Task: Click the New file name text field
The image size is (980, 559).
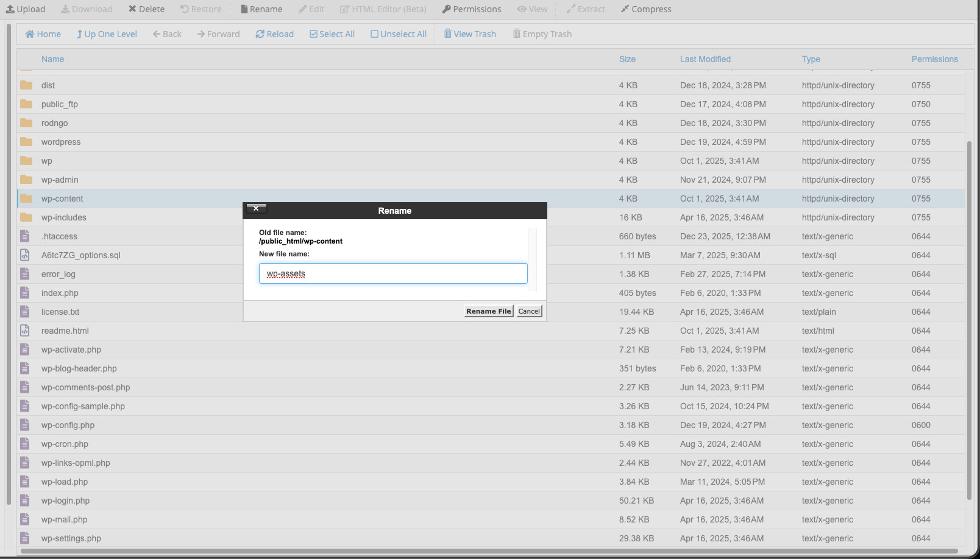Action: (393, 273)
